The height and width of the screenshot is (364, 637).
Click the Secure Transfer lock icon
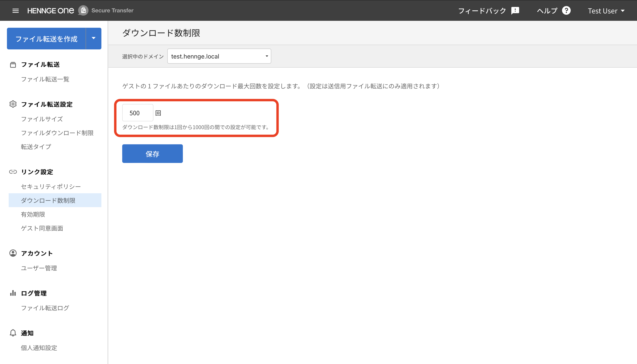point(83,10)
